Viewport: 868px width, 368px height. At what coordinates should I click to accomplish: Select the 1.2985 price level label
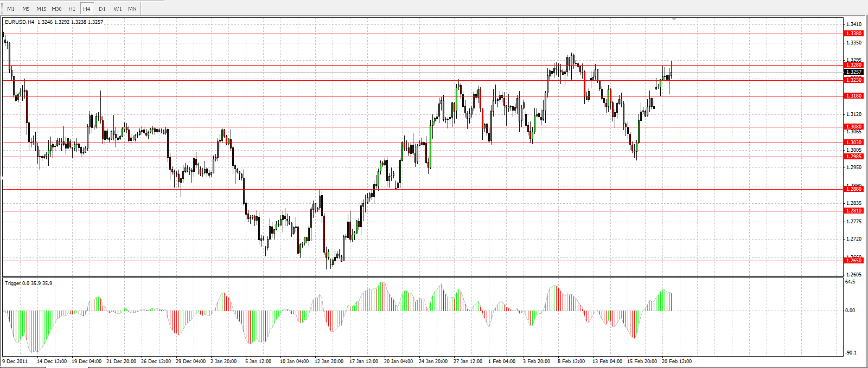point(853,157)
